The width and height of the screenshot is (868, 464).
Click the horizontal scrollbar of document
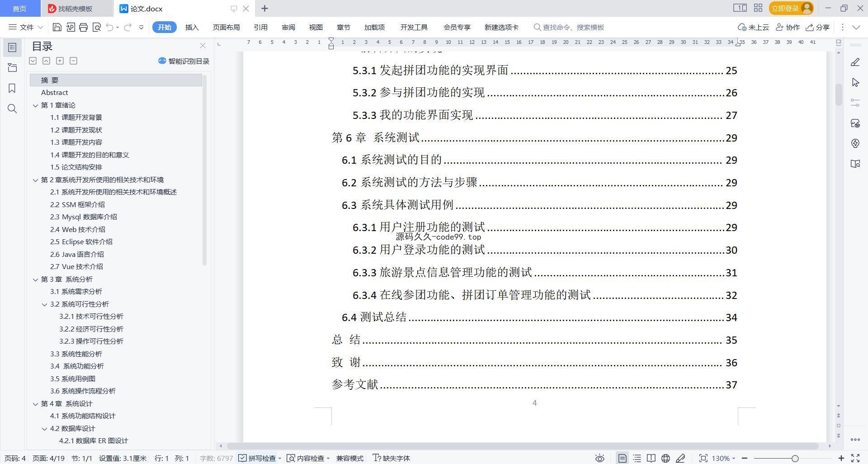523,446
